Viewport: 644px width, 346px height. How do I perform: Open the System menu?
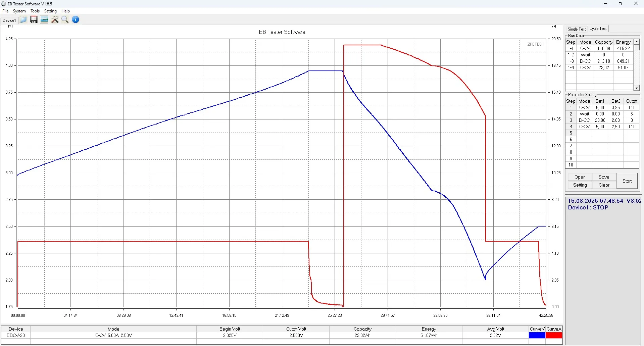pyautogui.click(x=19, y=11)
